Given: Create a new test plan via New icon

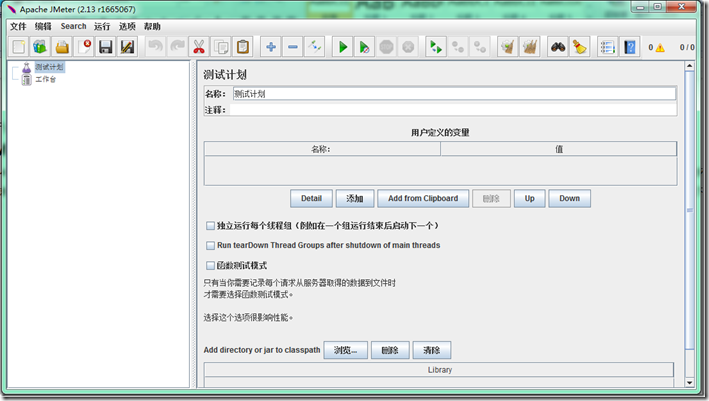Looking at the screenshot, I should (19, 47).
